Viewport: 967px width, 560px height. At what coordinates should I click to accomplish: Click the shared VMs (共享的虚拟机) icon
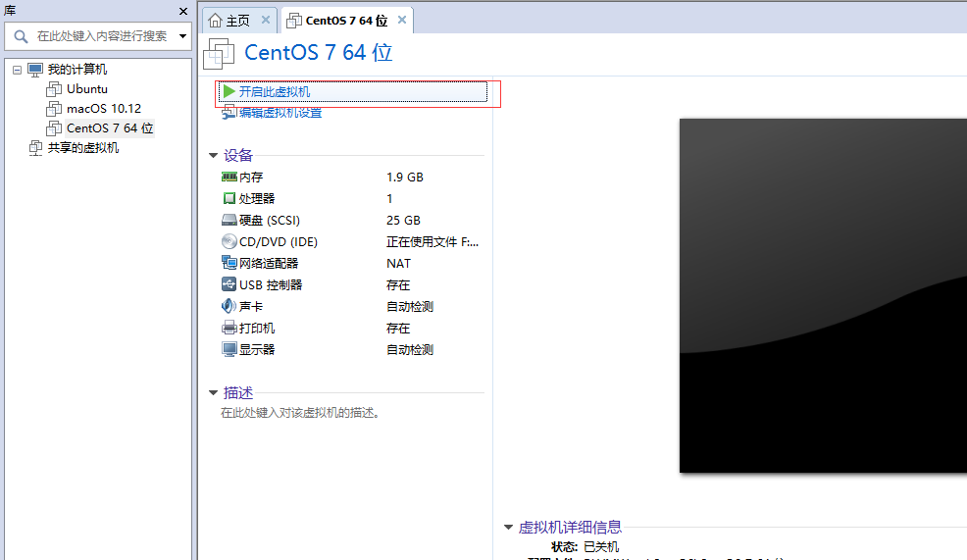(x=35, y=148)
